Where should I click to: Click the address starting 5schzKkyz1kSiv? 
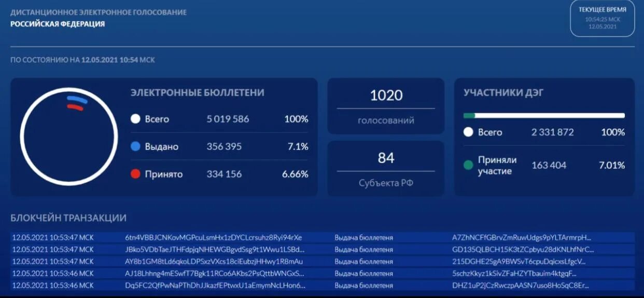[x=514, y=273]
